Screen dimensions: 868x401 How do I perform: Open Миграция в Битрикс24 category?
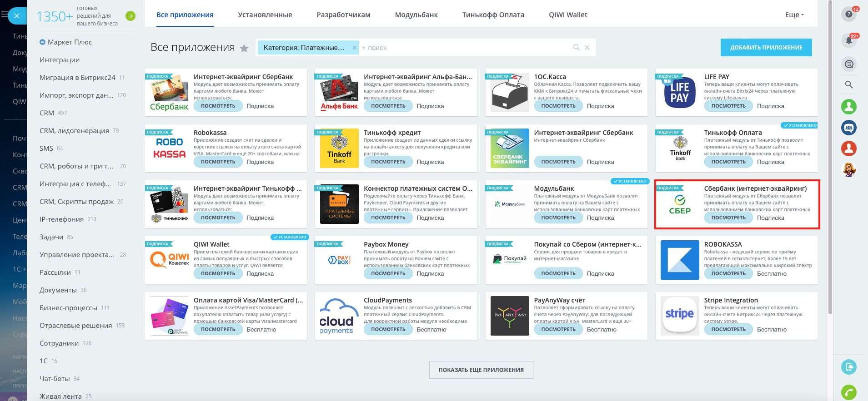(77, 78)
